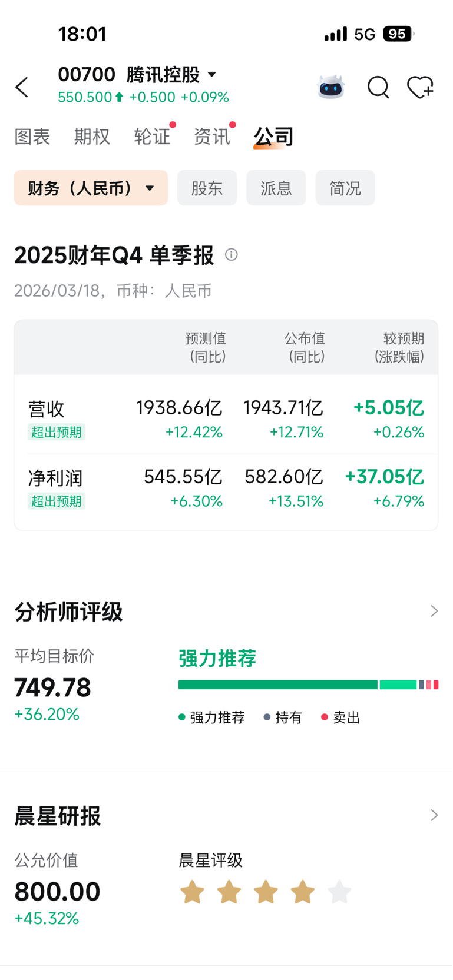Tap average target price 749.78
453x980 pixels.
tap(53, 687)
